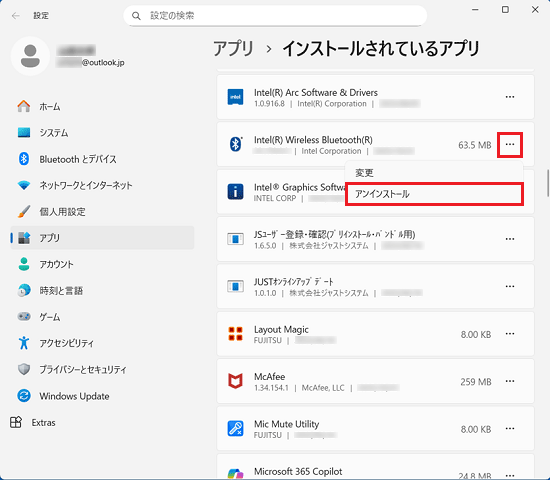This screenshot has width=550, height=480.
Task: Choose 変更 from the context menu
Action: [434, 173]
